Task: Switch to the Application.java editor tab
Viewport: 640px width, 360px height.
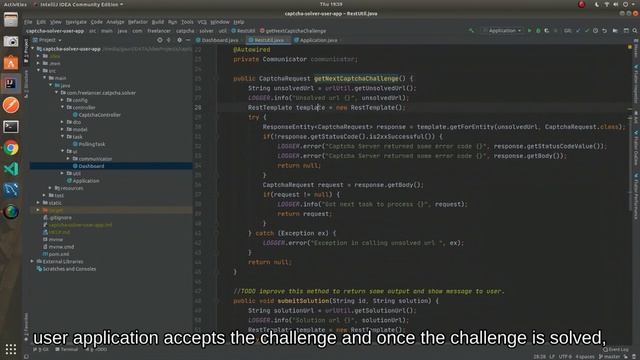Action: coord(316,40)
